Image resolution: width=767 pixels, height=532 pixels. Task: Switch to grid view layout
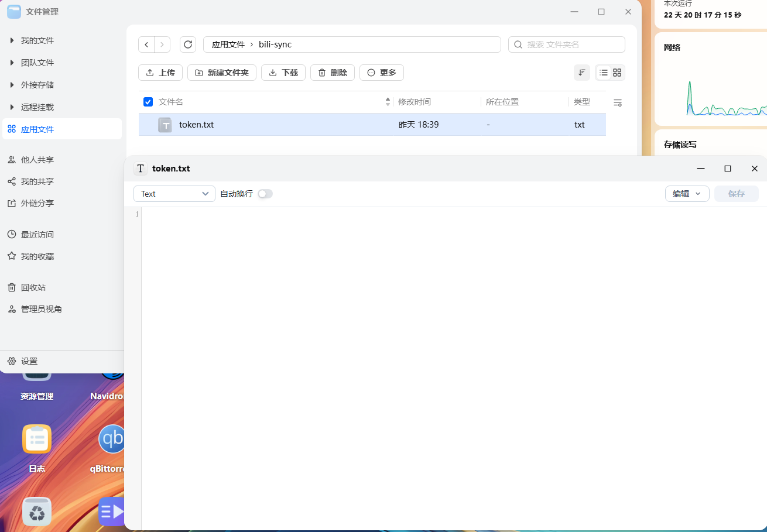[617, 73]
